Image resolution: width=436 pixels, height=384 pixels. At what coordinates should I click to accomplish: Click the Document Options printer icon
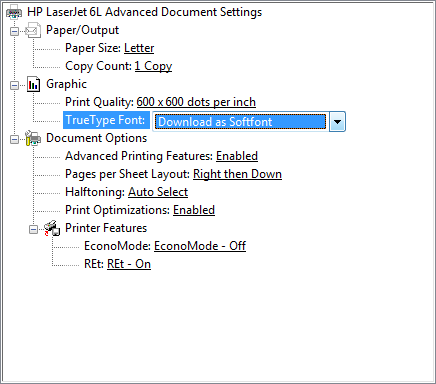pyautogui.click(x=33, y=138)
